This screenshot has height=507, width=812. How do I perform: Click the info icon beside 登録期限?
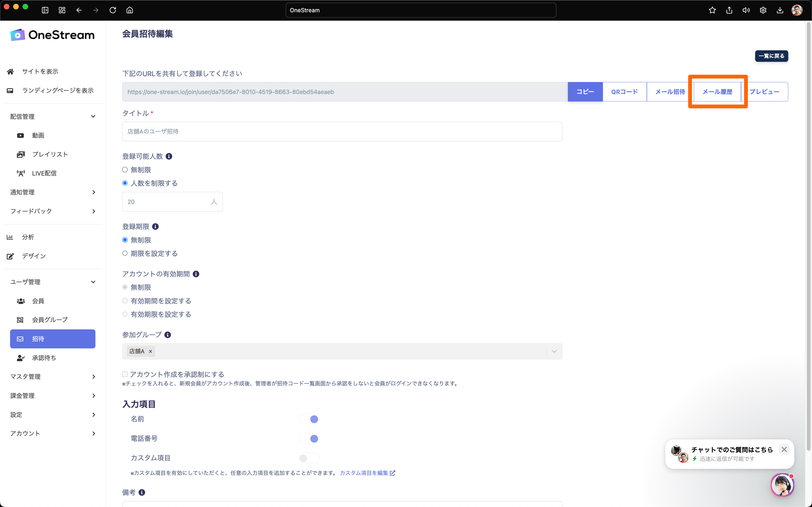[x=155, y=227]
